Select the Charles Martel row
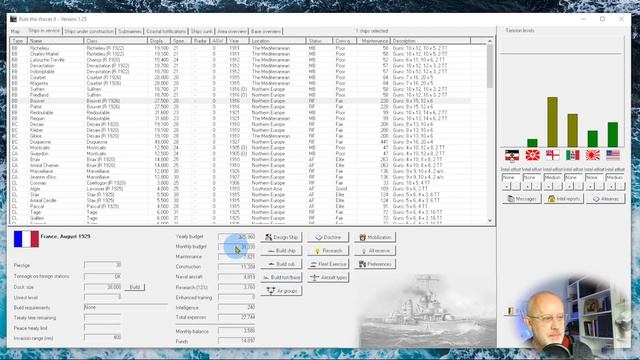 tap(240, 54)
